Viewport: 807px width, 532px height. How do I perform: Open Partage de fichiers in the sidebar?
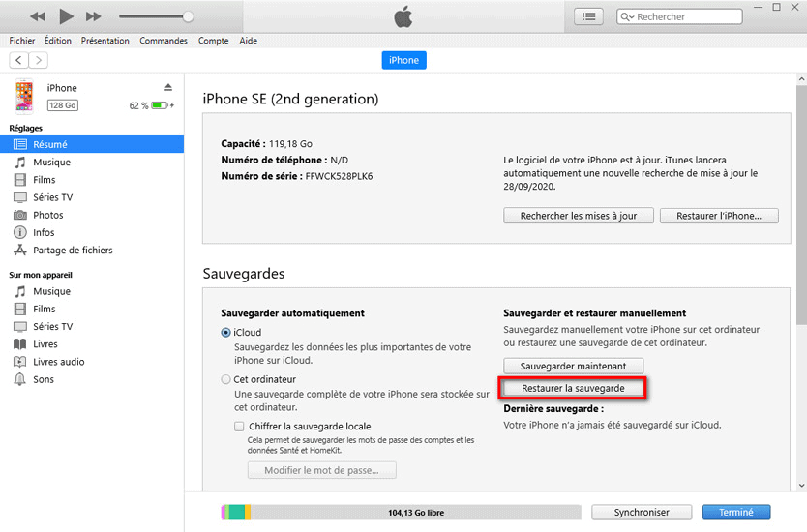point(73,251)
